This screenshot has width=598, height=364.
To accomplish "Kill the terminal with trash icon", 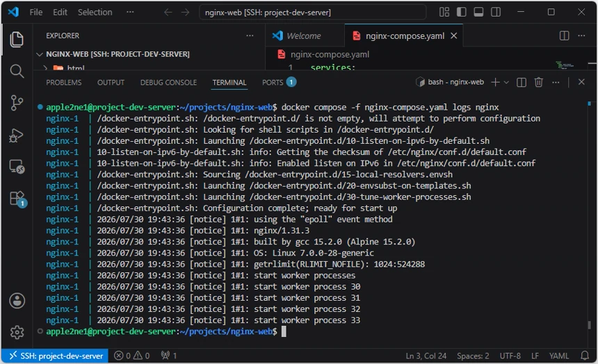I will pyautogui.click(x=538, y=82).
